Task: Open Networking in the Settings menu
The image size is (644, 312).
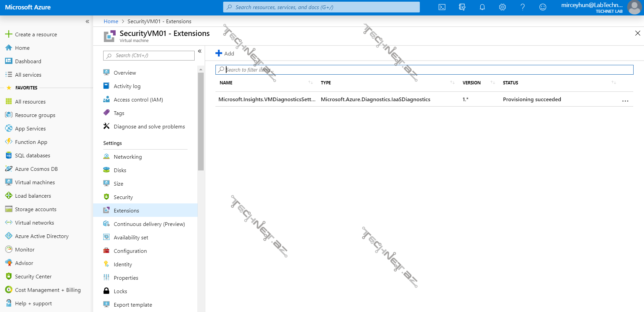Action: (x=127, y=157)
